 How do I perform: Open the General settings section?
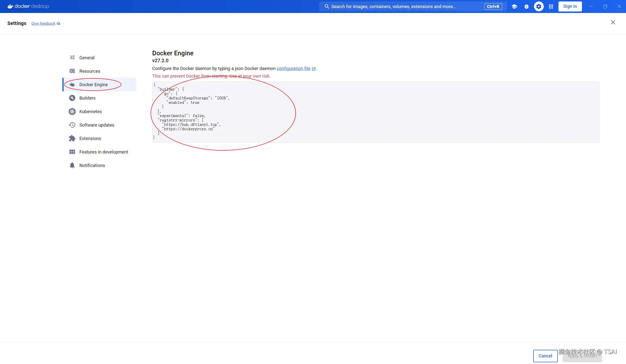87,58
